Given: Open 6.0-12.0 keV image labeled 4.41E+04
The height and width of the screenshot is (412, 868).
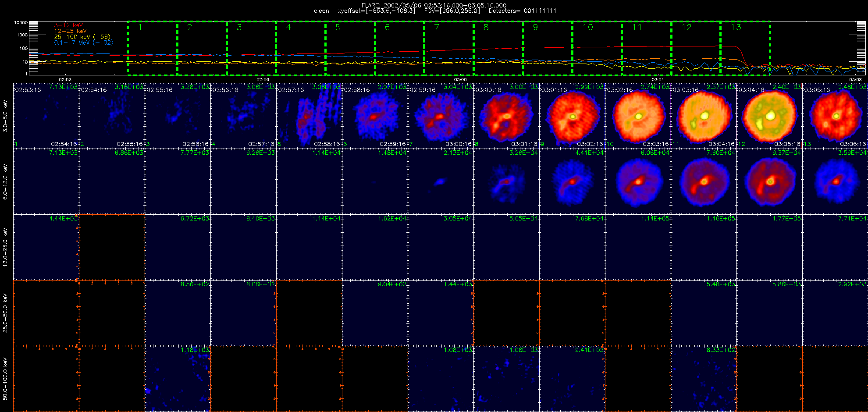Looking at the screenshot, I should (x=572, y=181).
